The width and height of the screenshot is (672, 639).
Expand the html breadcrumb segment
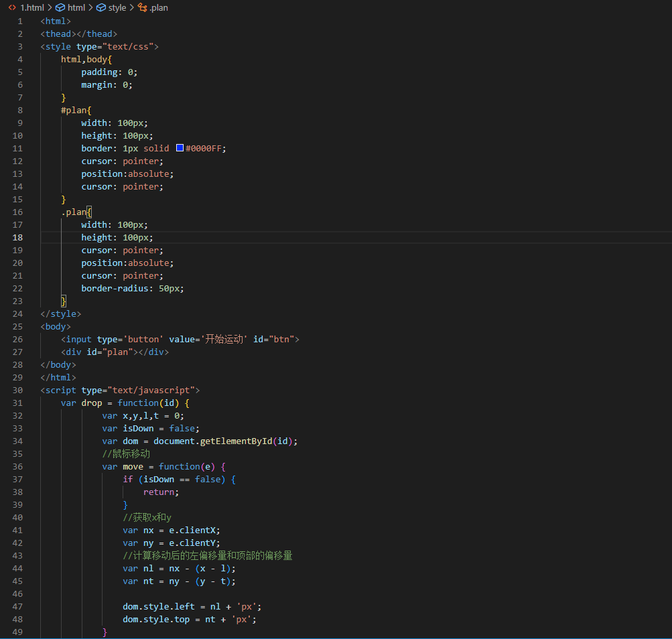click(x=76, y=8)
